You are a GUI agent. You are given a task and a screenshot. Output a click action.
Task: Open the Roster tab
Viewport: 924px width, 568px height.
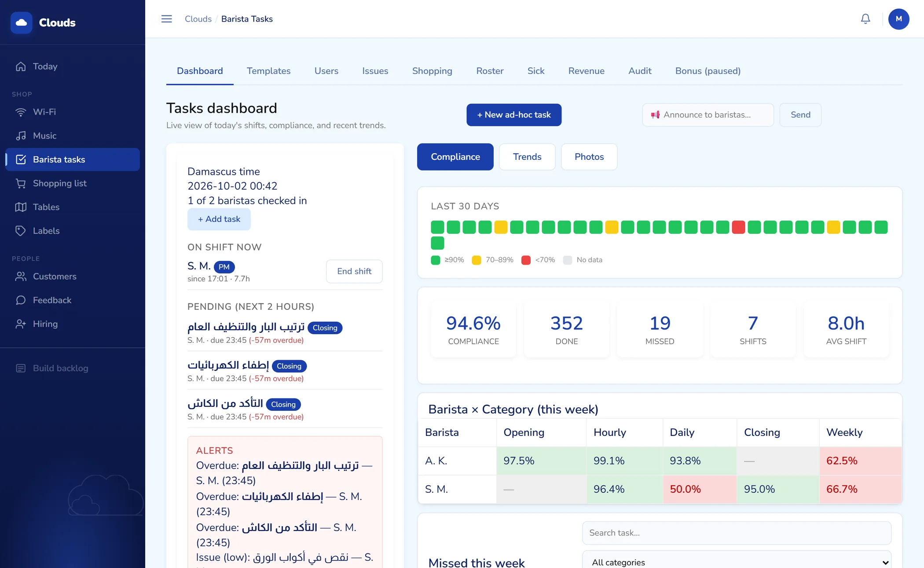(490, 71)
